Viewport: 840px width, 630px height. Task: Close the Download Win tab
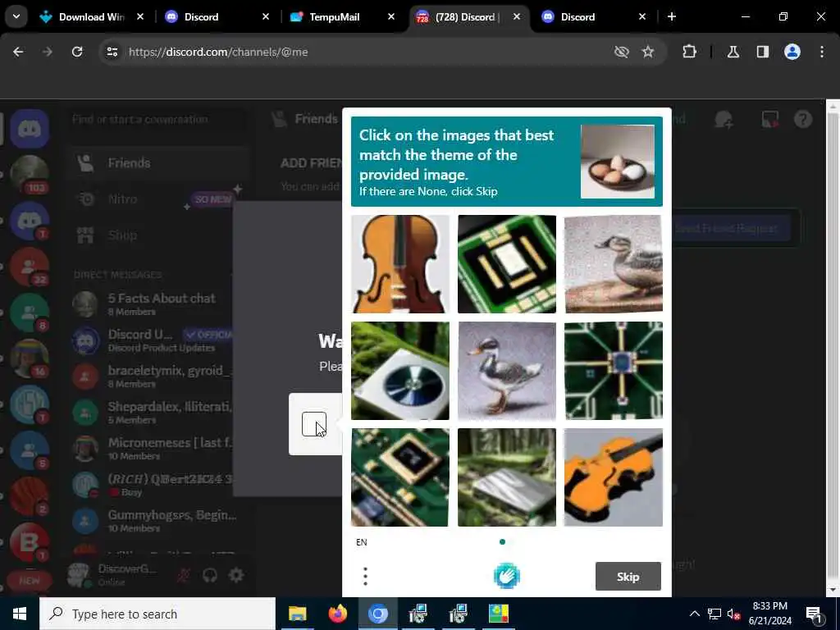coord(140,16)
